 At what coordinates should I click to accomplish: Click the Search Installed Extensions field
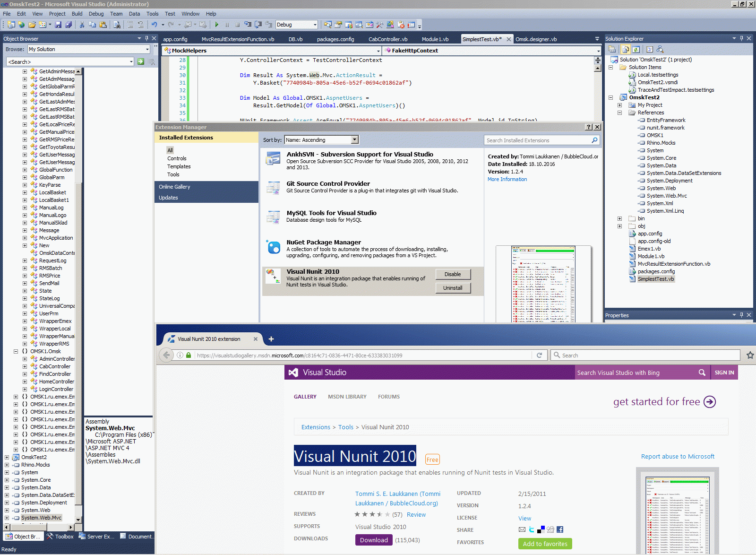coord(537,140)
